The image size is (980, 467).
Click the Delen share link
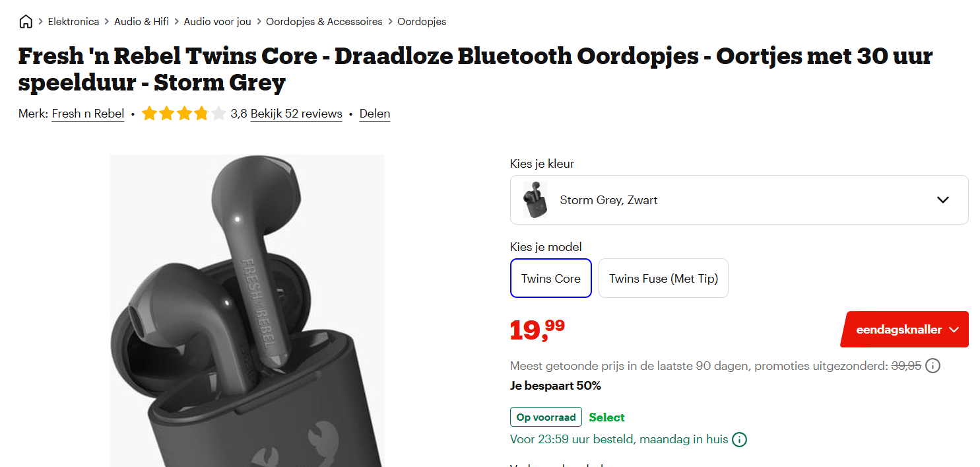coord(375,114)
